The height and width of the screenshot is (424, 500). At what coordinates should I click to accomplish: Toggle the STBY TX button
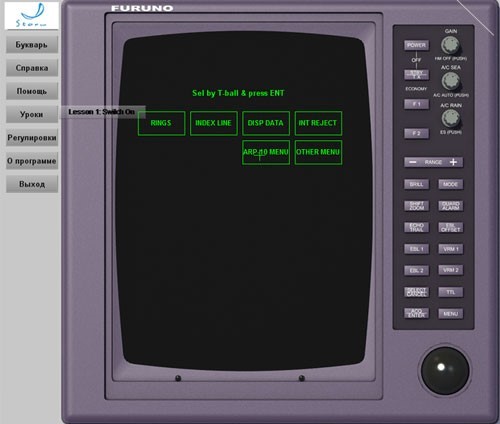coord(416,75)
